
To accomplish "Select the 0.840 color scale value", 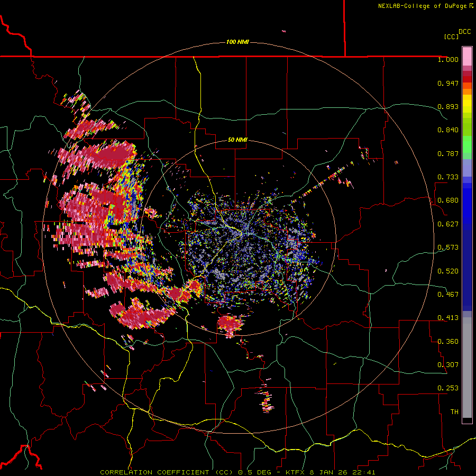I will point(448,130).
